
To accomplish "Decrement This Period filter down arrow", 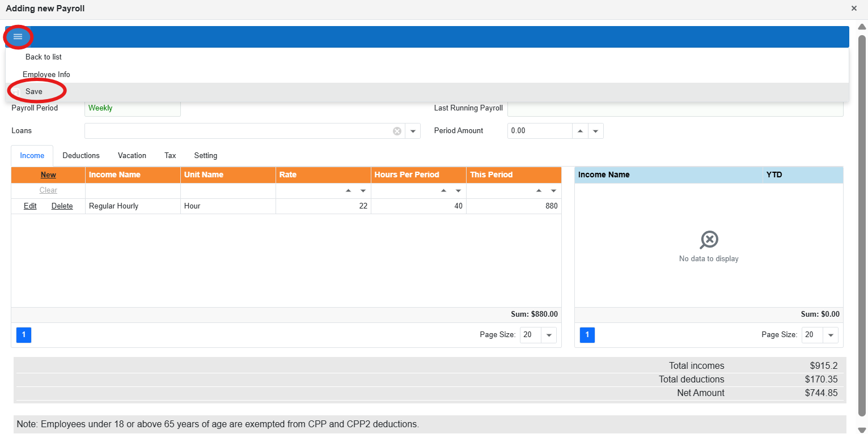I will (x=554, y=191).
